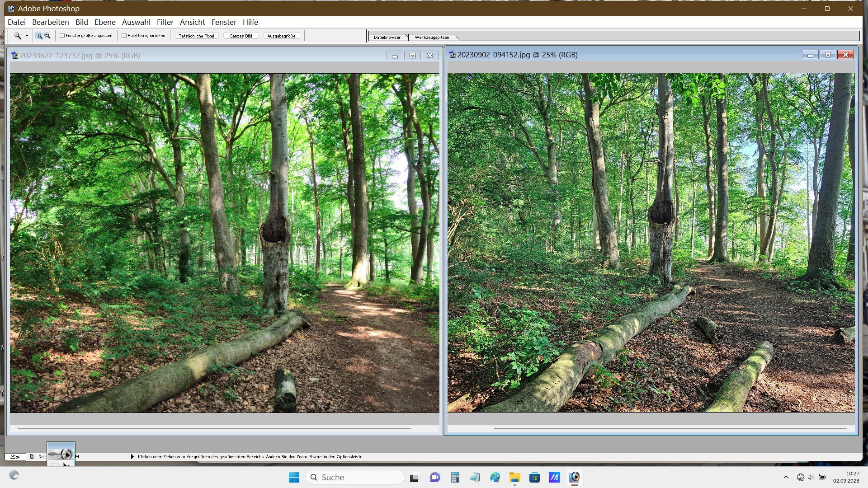Click the Zoom tool preset icon
The image size is (868, 488).
tap(17, 36)
